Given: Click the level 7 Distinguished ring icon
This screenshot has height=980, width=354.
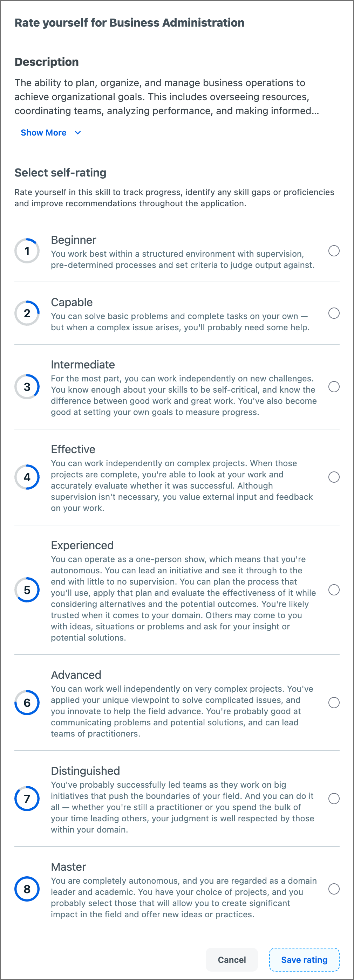Looking at the screenshot, I should pyautogui.click(x=27, y=799).
